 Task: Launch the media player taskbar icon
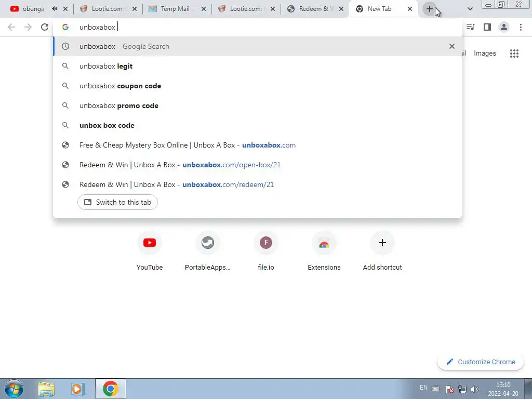tap(77, 389)
